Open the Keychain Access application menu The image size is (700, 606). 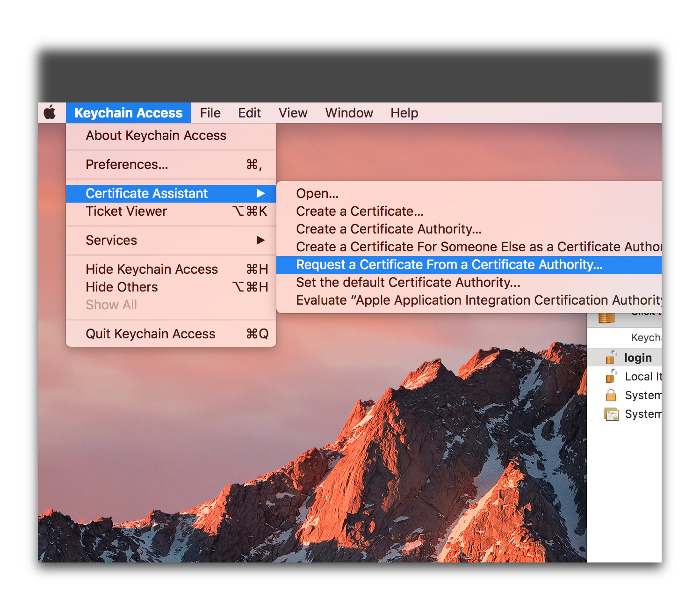128,113
